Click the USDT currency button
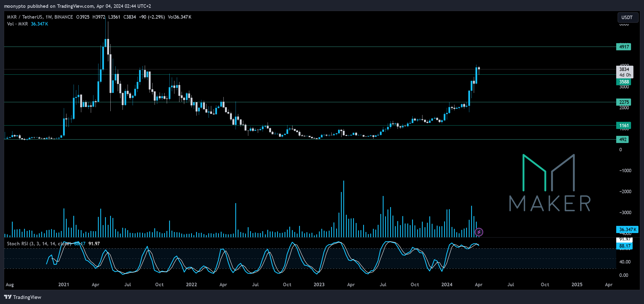The width and height of the screenshot is (644, 304). [x=628, y=17]
